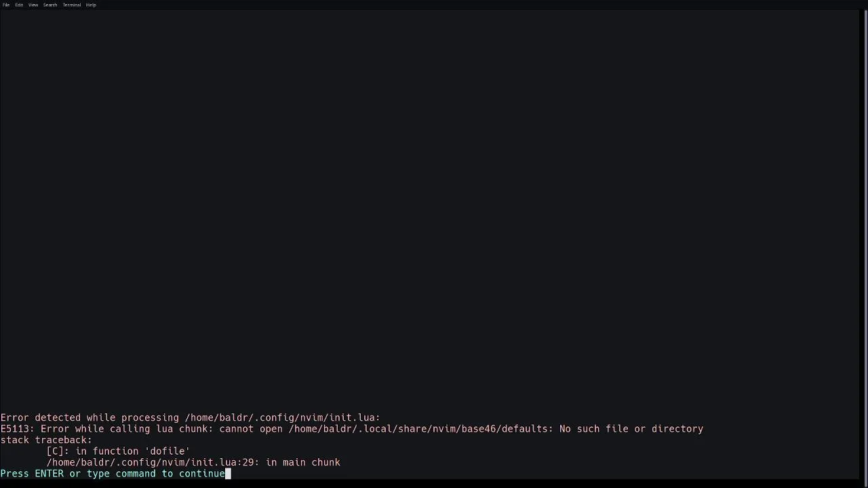This screenshot has width=868, height=488.
Task: Click the terminal cursor block after 'continue'
Action: tap(229, 474)
